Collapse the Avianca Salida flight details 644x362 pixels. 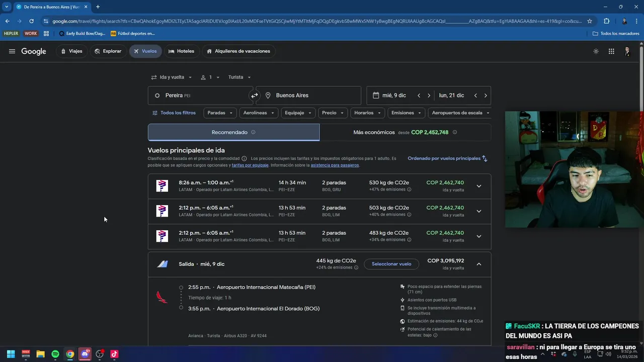[479, 264]
